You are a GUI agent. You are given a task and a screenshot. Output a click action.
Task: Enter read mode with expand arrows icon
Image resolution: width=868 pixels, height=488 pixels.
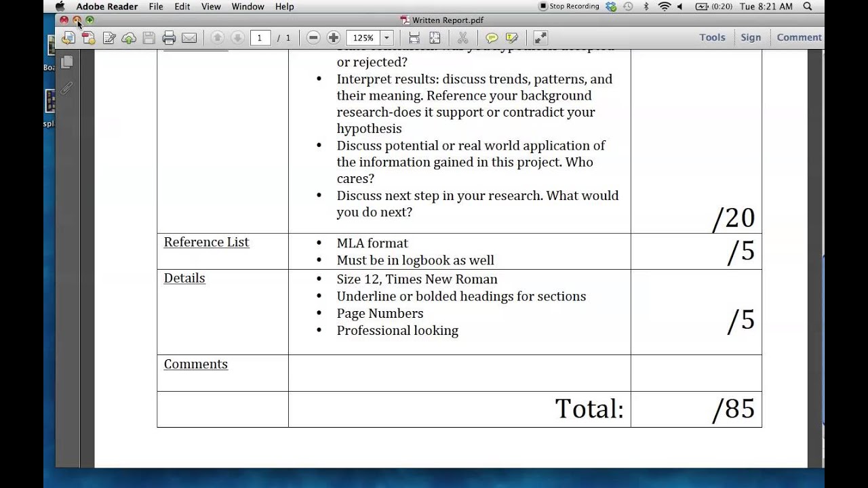click(540, 38)
